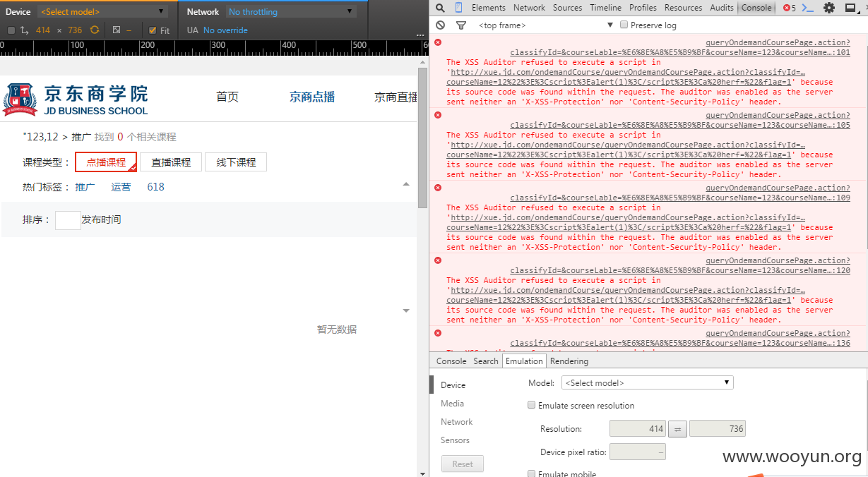Click the device pixel ratio icon in toolbar
Image resolution: width=868 pixels, height=477 pixels.
[x=116, y=30]
